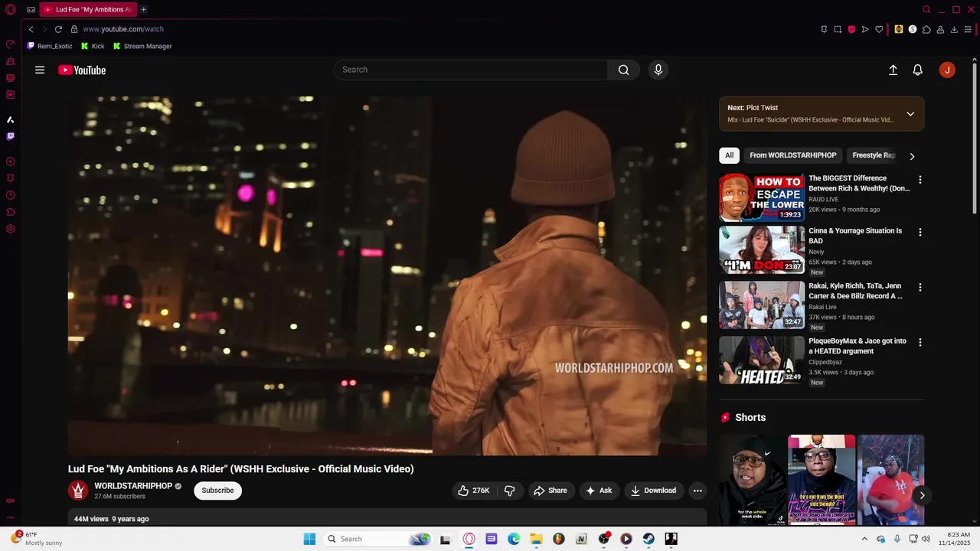This screenshot has width=980, height=551.
Task: Open more actions under the video
Action: (697, 491)
